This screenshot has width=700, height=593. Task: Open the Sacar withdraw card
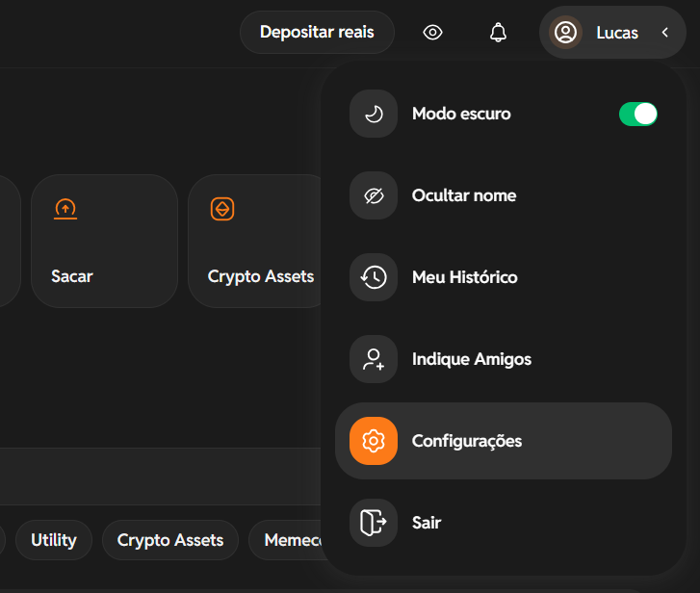pyautogui.click(x=104, y=241)
